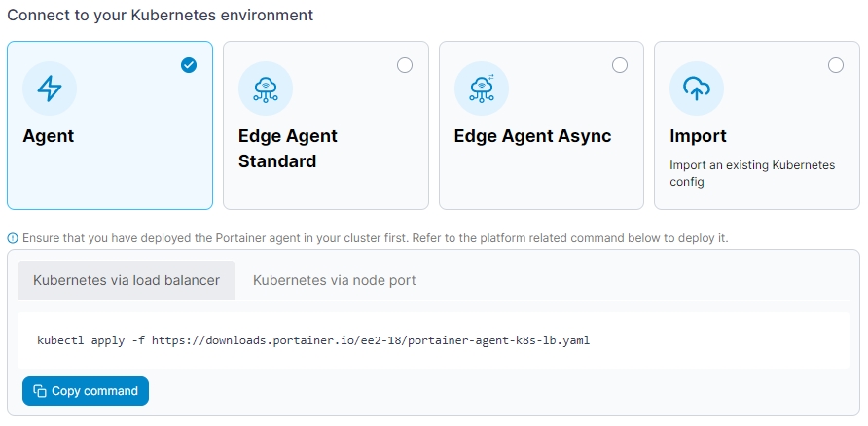Click the lightning bolt Agent icon
Image resolution: width=868 pixels, height=426 pixels.
49,89
